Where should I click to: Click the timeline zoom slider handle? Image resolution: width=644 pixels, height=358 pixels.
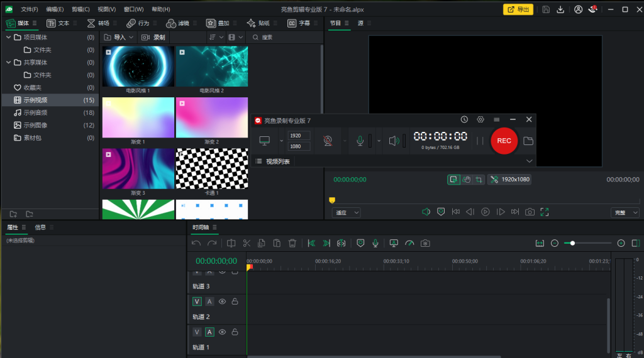572,243
